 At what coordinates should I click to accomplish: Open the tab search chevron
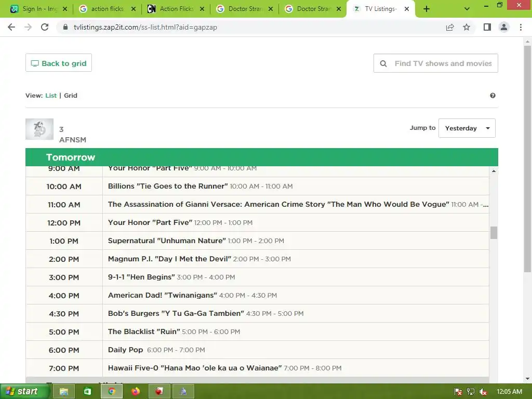click(467, 9)
